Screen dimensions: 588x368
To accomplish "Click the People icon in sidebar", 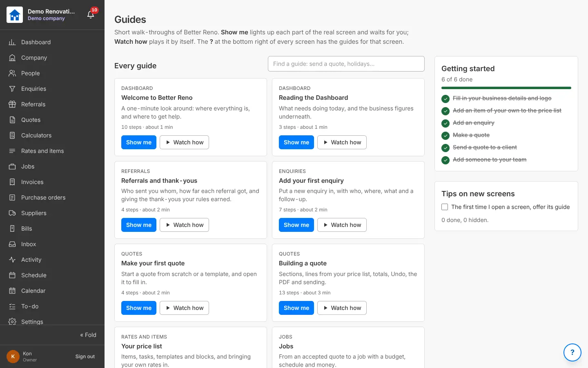I will [x=12, y=73].
